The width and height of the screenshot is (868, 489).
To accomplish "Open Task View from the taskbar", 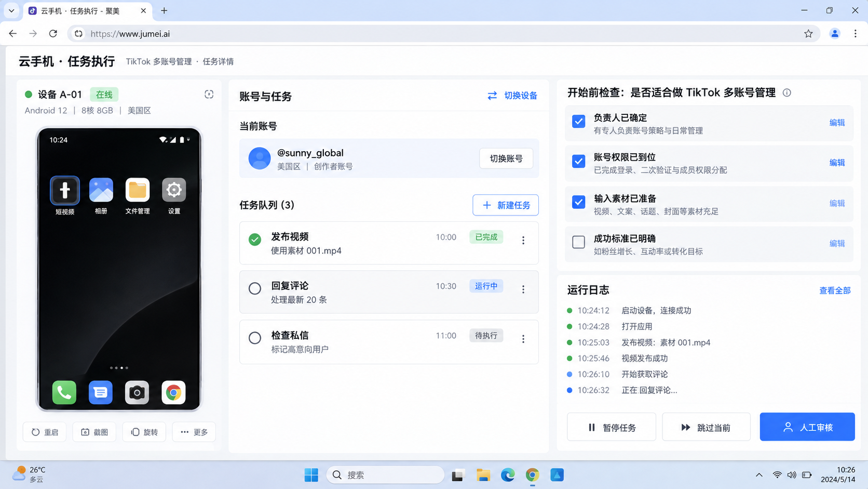I will 458,474.
